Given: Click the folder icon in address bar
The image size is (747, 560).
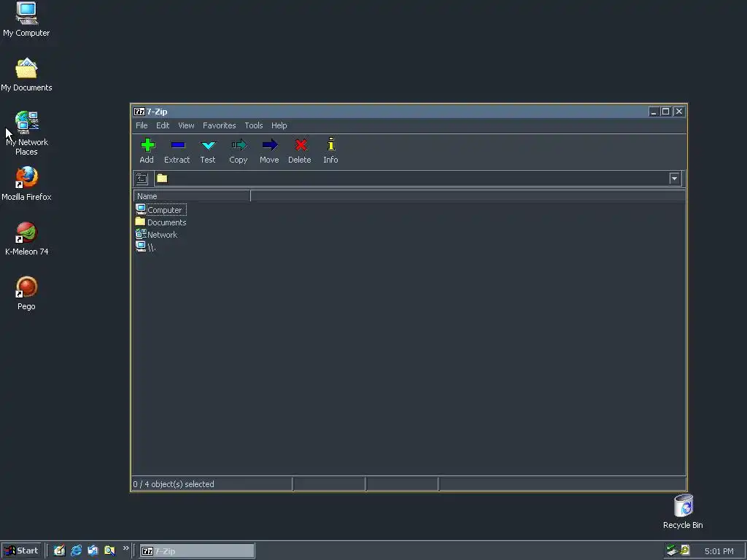Looking at the screenshot, I should (162, 179).
